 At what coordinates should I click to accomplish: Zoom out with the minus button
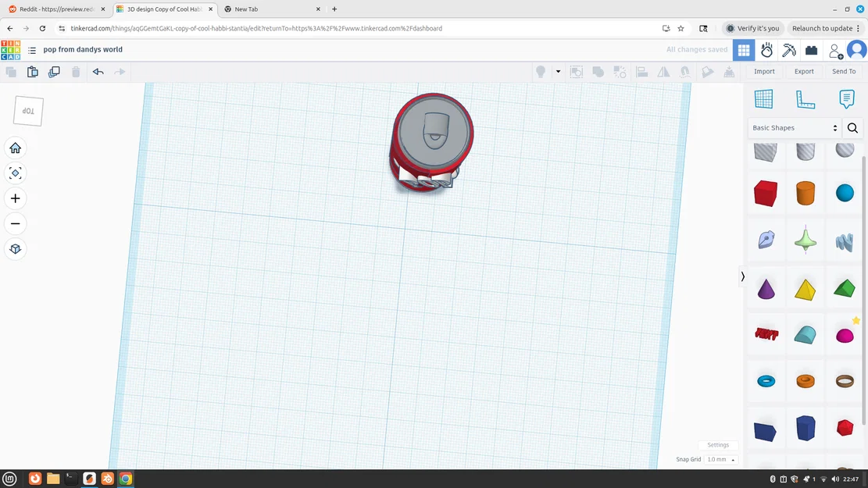pos(16,223)
